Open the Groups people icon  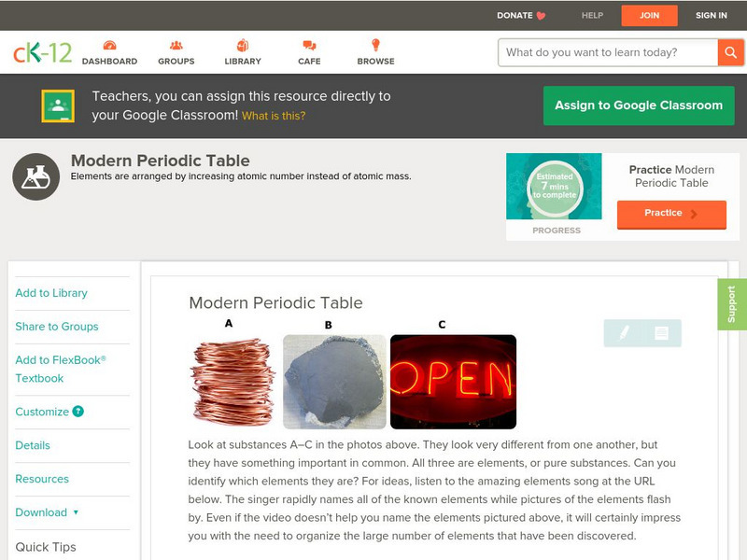[176, 45]
